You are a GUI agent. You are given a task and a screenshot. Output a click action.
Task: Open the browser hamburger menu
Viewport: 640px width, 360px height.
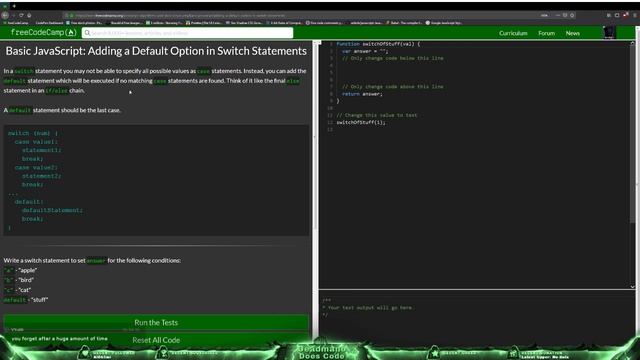coord(635,15)
